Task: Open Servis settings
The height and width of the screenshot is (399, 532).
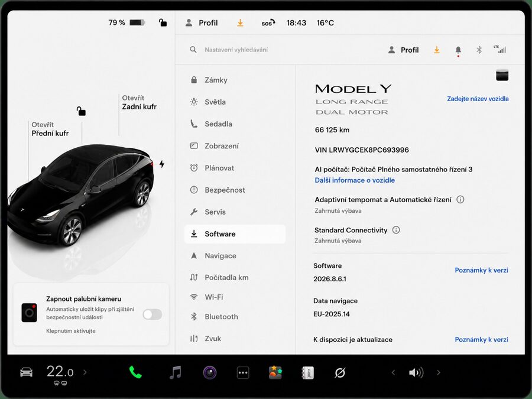Action: (235, 212)
